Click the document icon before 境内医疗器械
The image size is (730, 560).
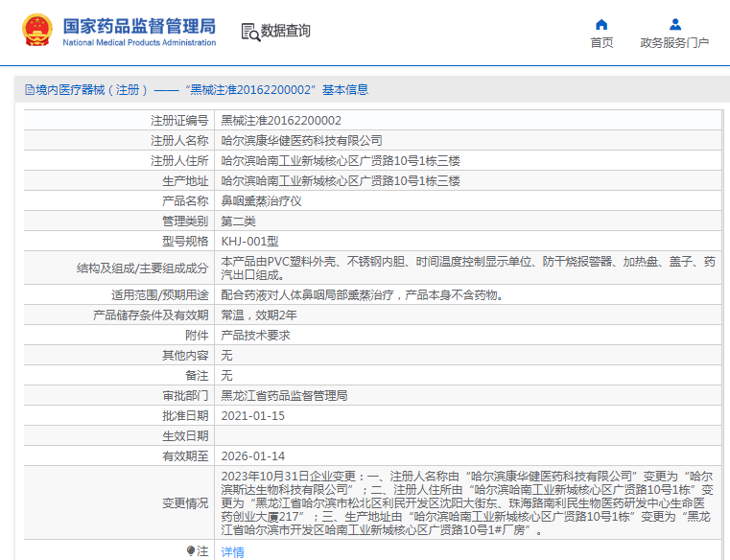[x=30, y=90]
